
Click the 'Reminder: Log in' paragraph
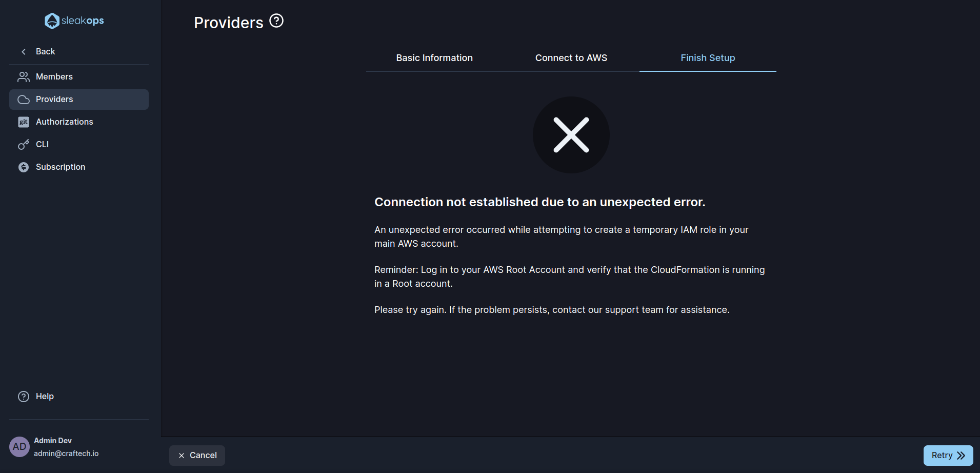click(x=570, y=277)
